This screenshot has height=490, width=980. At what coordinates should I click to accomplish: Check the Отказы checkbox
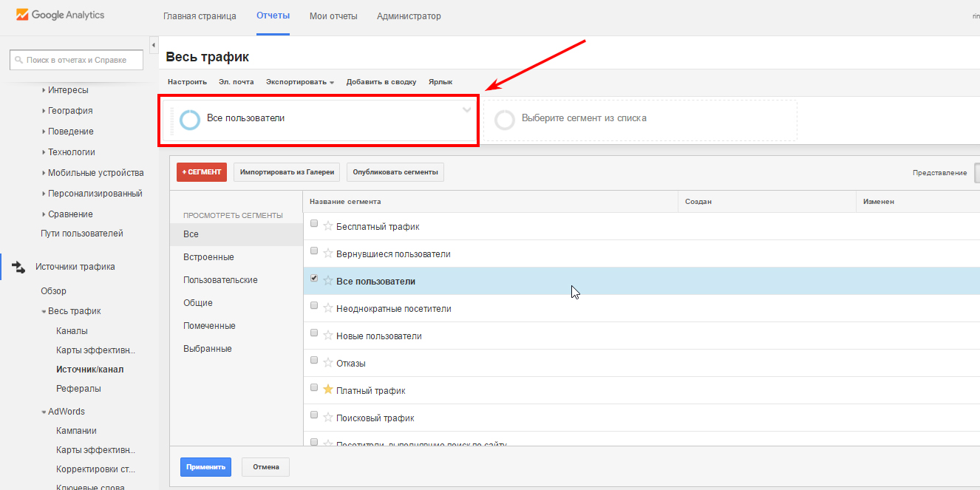314,360
